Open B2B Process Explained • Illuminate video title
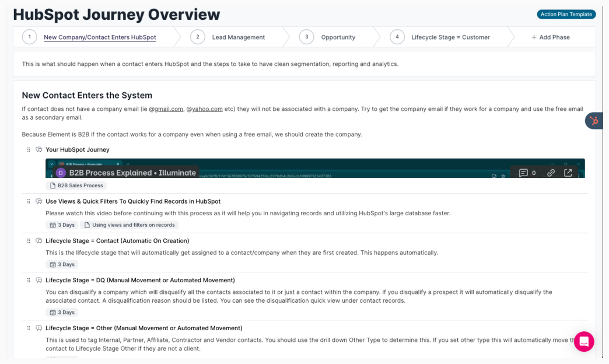Screen dimensions: 609x364 coord(132,173)
